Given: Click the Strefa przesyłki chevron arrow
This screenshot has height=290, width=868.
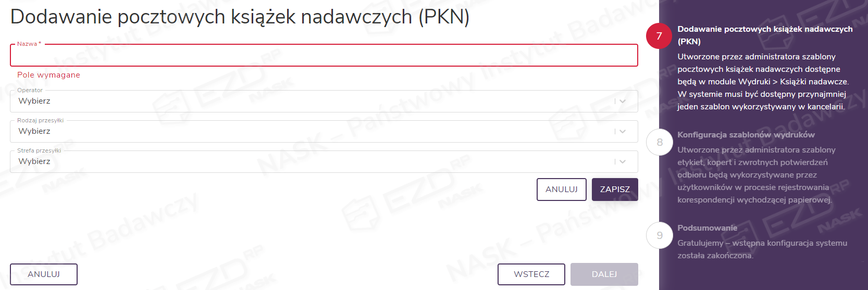Looking at the screenshot, I should pos(623,162).
